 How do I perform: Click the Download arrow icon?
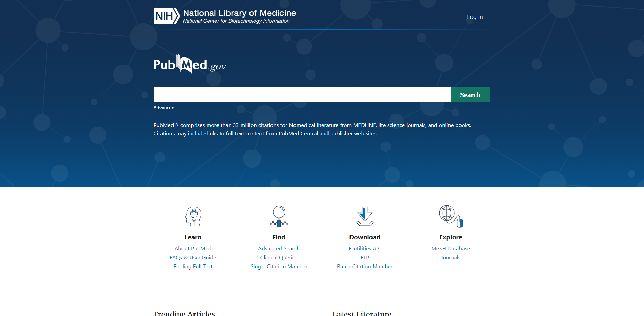click(x=365, y=216)
